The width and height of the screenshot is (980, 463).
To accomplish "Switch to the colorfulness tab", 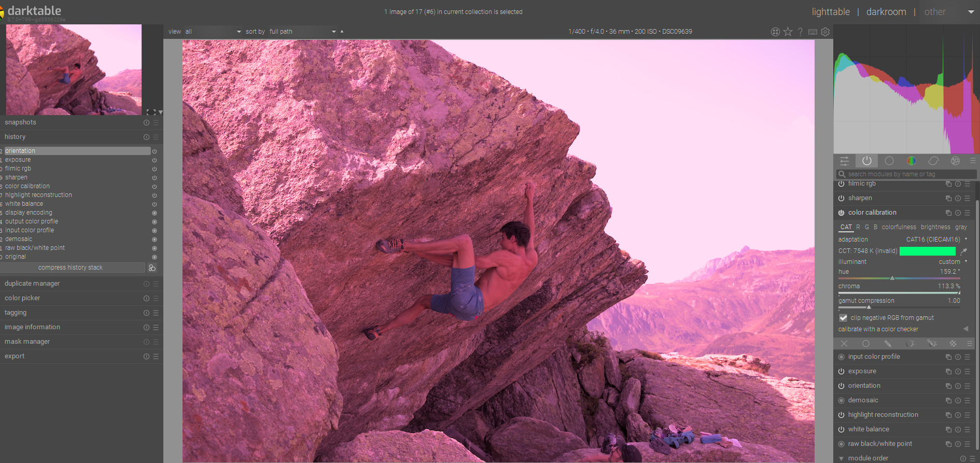I will click(899, 227).
